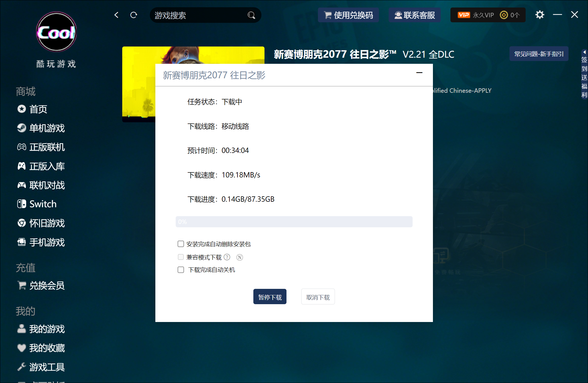The image size is (588, 383).
Task: Click the N badge next to 兼容模式下载
Action: tap(240, 257)
